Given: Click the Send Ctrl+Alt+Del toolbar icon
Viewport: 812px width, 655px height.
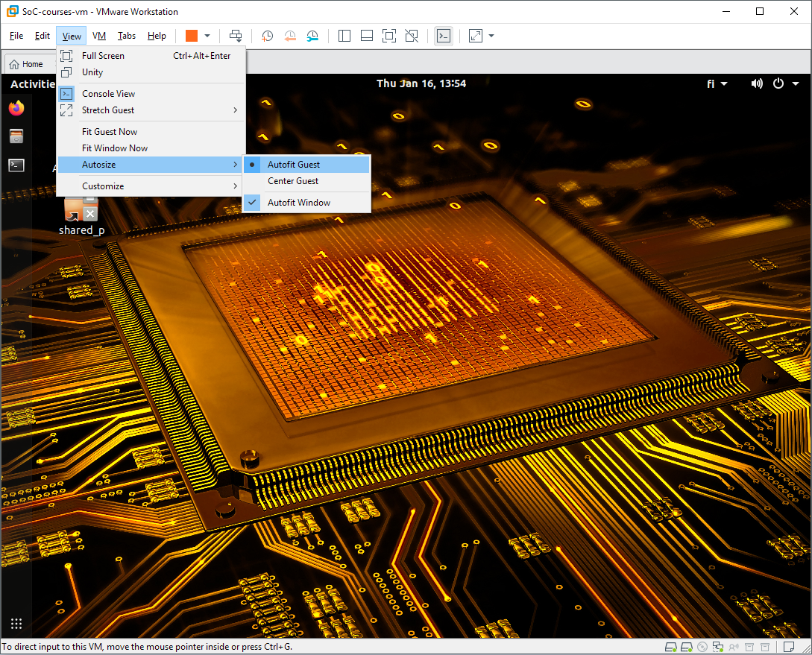Looking at the screenshot, I should coord(236,36).
